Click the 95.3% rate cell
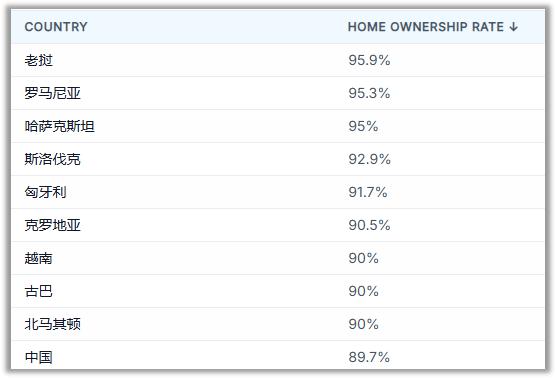556x379 pixels. click(x=369, y=93)
